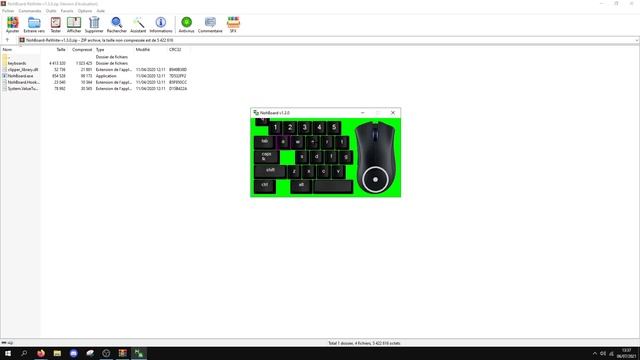The width and height of the screenshot is (640, 360).
Task: Open Discord from the taskbar
Action: 73,353
